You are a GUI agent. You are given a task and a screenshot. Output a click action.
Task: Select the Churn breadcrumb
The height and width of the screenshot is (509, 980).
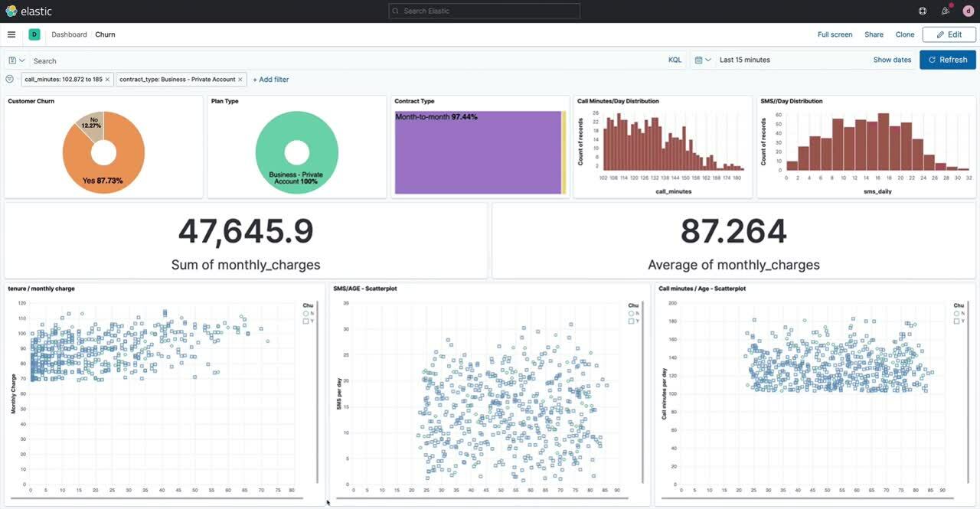click(x=105, y=34)
